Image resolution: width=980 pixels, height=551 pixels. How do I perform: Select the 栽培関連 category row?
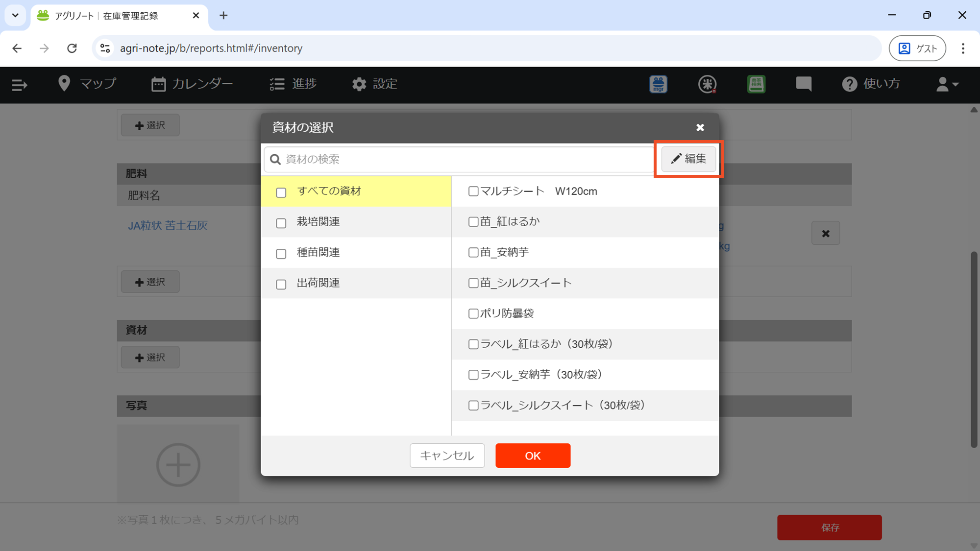(x=356, y=222)
